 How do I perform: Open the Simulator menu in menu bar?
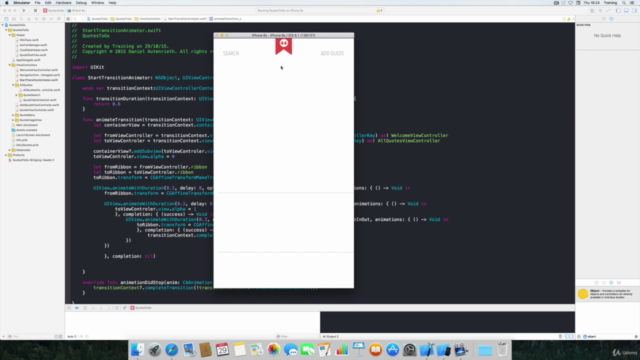coord(22,3)
